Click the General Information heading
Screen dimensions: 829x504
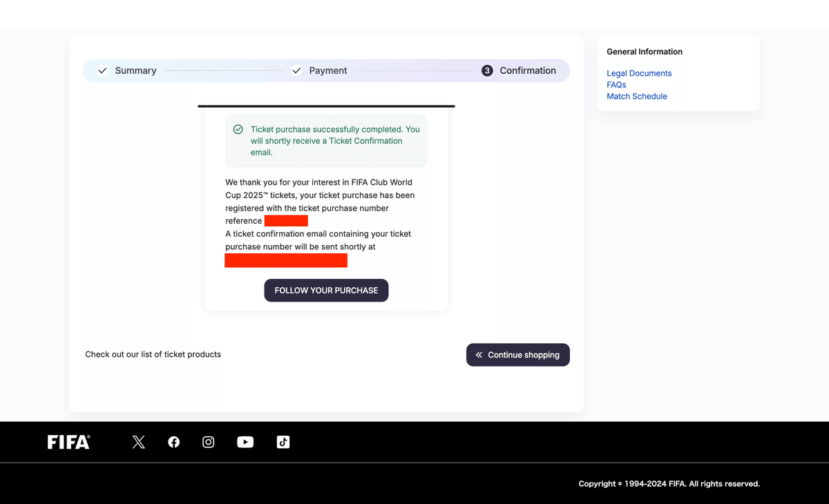pos(645,52)
